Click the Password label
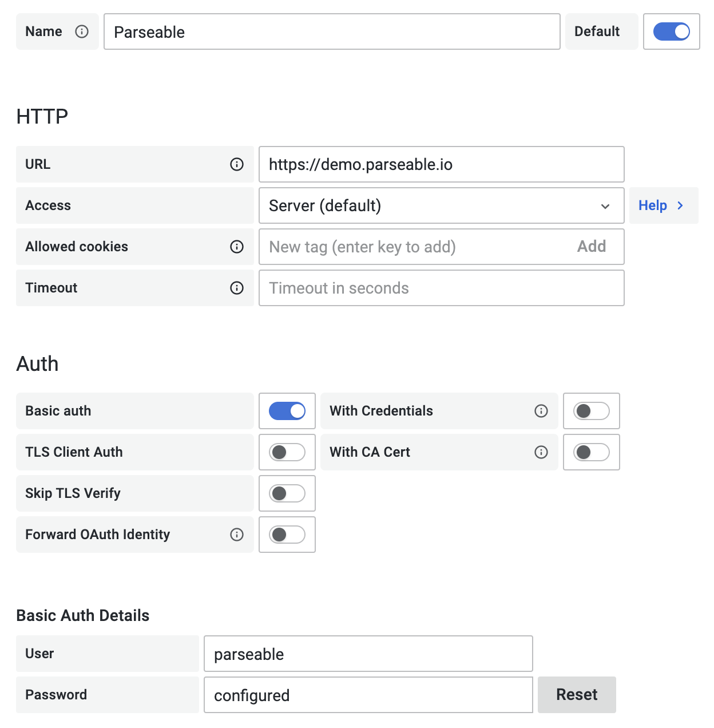 [56, 695]
